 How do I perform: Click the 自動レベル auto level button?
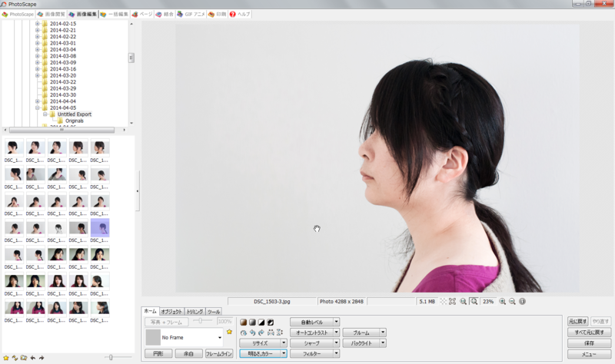pyautogui.click(x=312, y=322)
